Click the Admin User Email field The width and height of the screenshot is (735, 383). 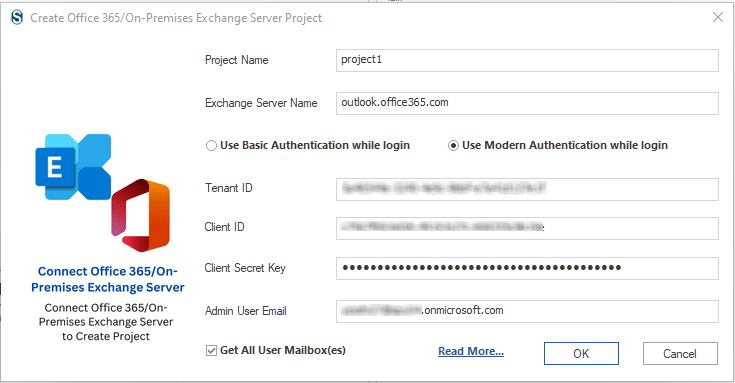pyautogui.click(x=527, y=311)
